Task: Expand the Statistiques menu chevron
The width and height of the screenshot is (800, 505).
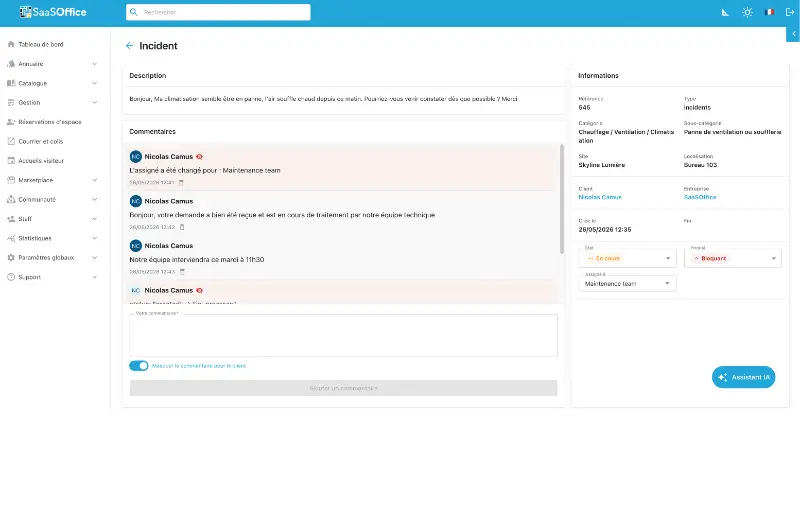Action: (94, 238)
